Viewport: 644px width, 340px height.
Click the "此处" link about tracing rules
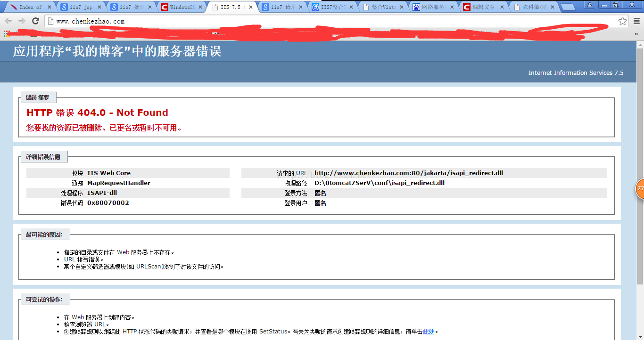[429, 332]
